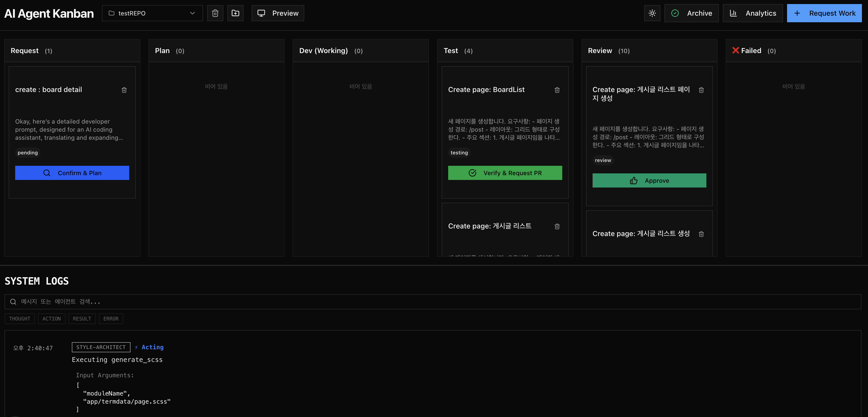
Task: Toggle light/dark theme sun icon
Action: (652, 13)
